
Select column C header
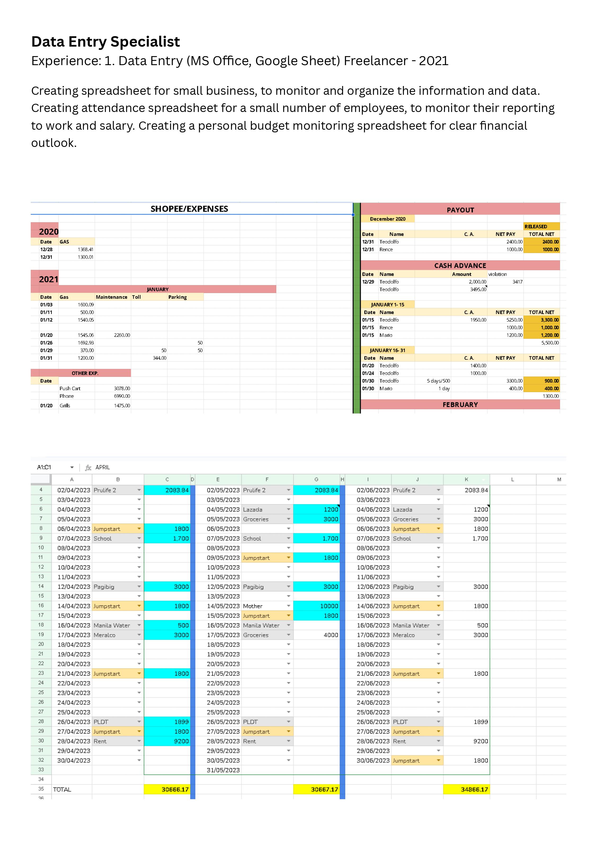tap(167, 480)
